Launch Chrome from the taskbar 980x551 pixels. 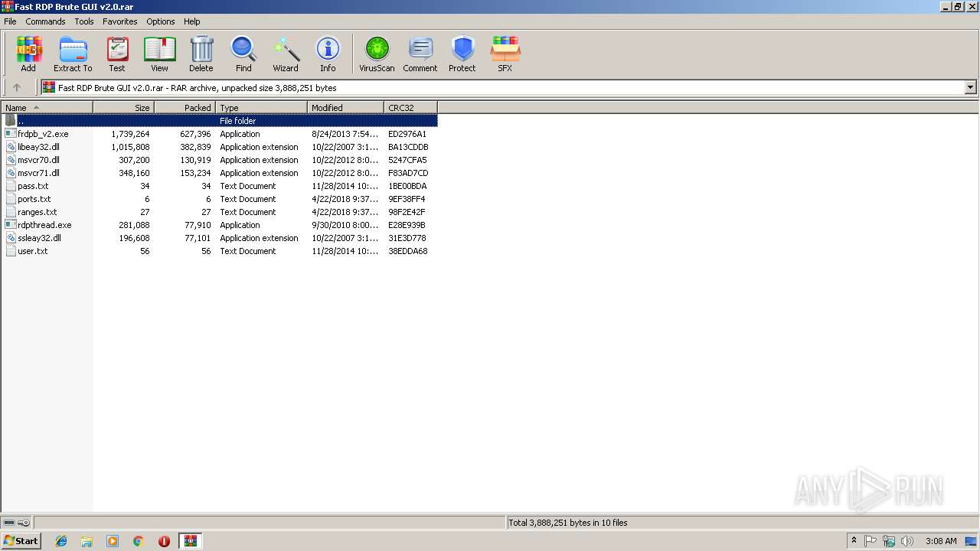(139, 541)
